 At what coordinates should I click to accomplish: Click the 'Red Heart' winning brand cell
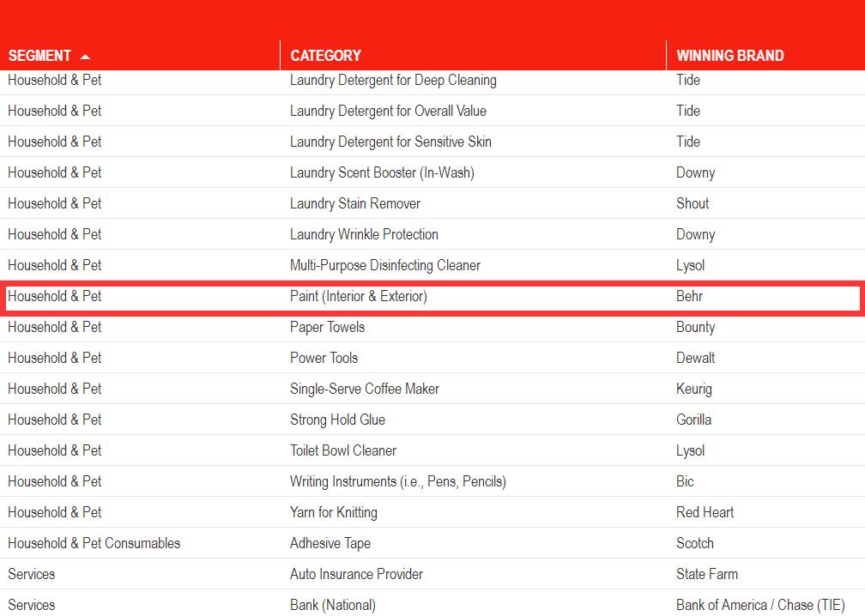705,512
